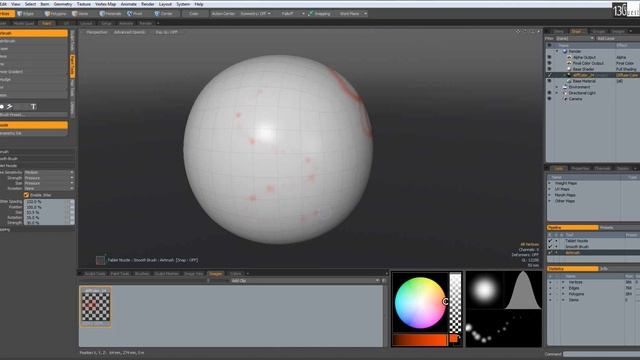Open the Render menu

pos(148,4)
